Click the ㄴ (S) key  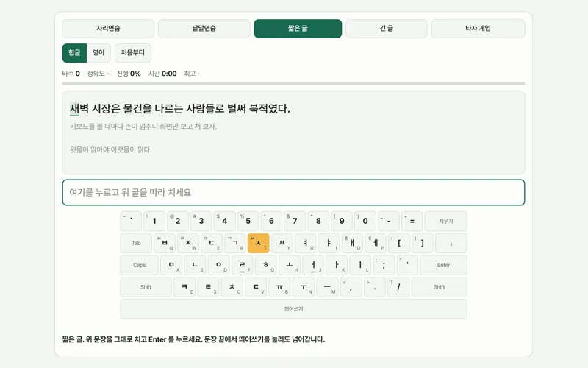(x=195, y=265)
